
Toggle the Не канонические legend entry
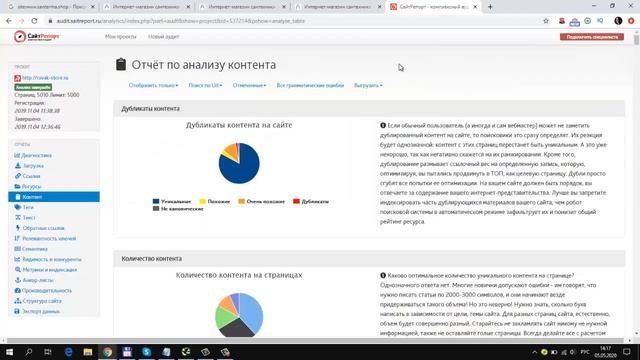coord(178,209)
